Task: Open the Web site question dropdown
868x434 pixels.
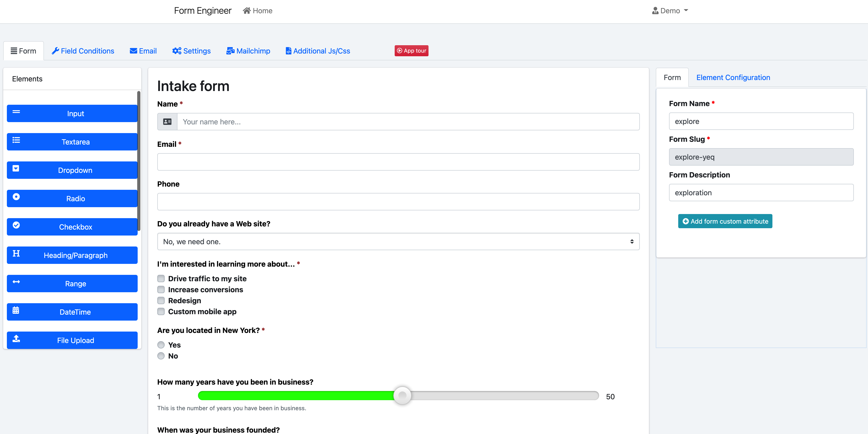Action: coord(398,242)
